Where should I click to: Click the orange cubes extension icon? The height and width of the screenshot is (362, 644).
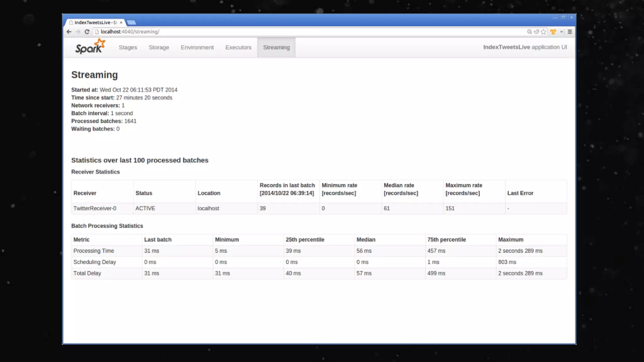click(x=553, y=32)
